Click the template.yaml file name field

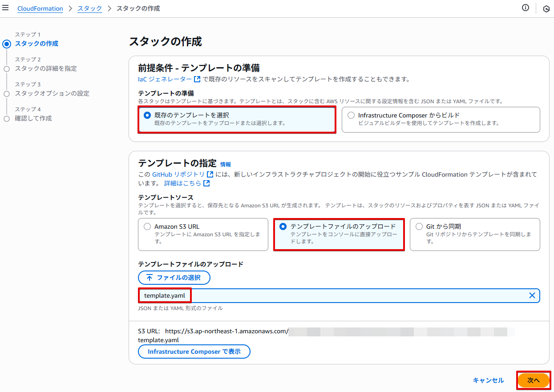coord(339,295)
